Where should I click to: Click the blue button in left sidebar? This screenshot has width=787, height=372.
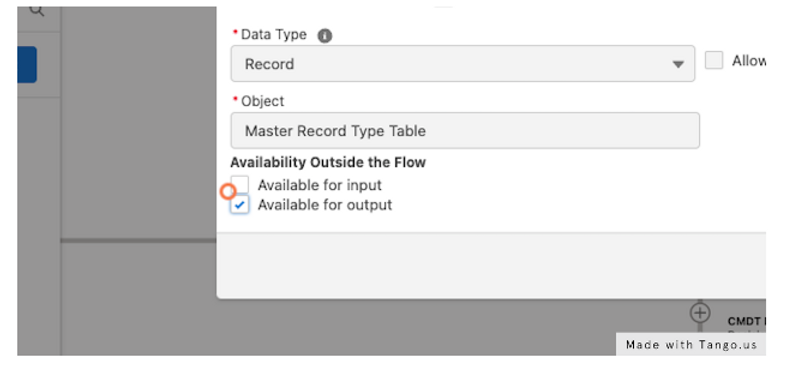(27, 65)
